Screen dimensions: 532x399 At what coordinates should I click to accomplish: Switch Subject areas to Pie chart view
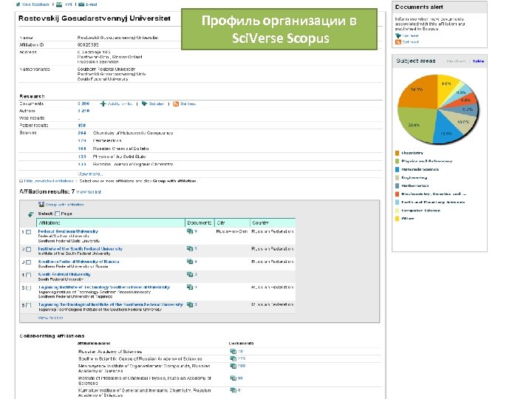point(456,61)
